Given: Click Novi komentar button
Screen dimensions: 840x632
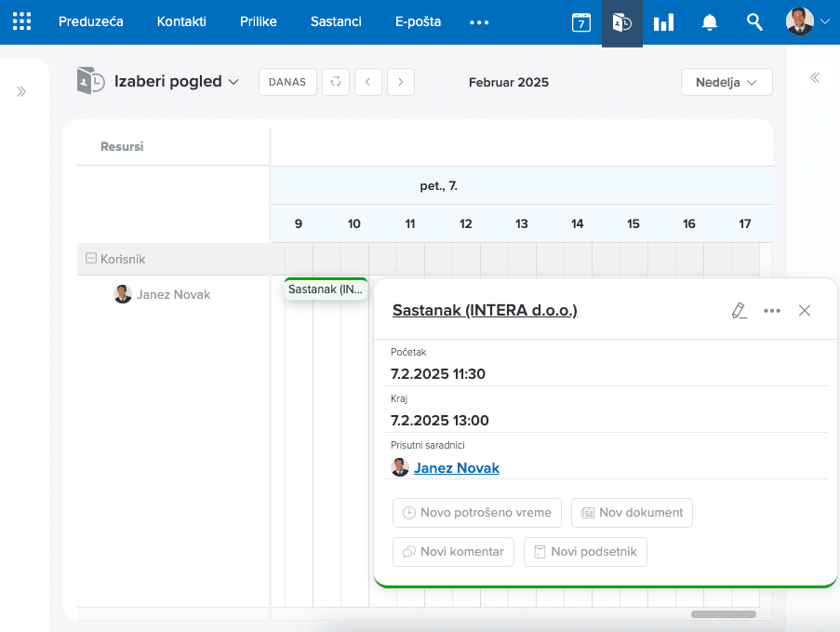Looking at the screenshot, I should pyautogui.click(x=453, y=552).
